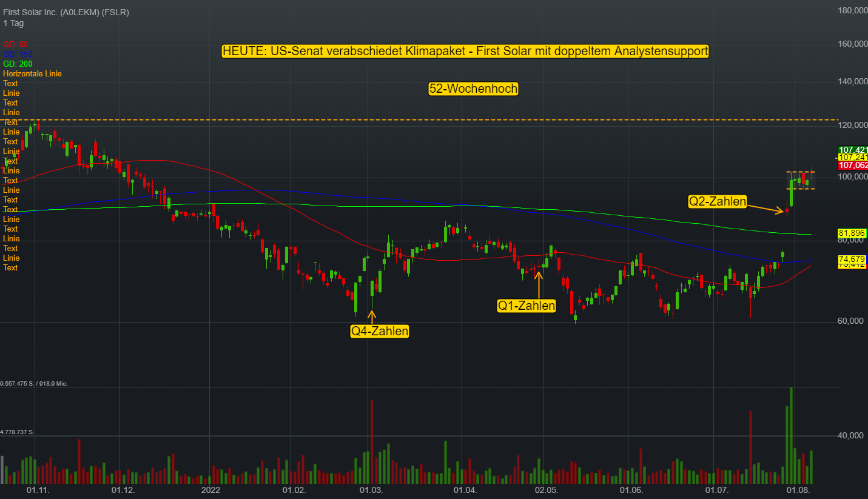This screenshot has height=499, width=868.
Task: Click the 'Q4-Zahlen' annotation label
Action: [x=380, y=331]
